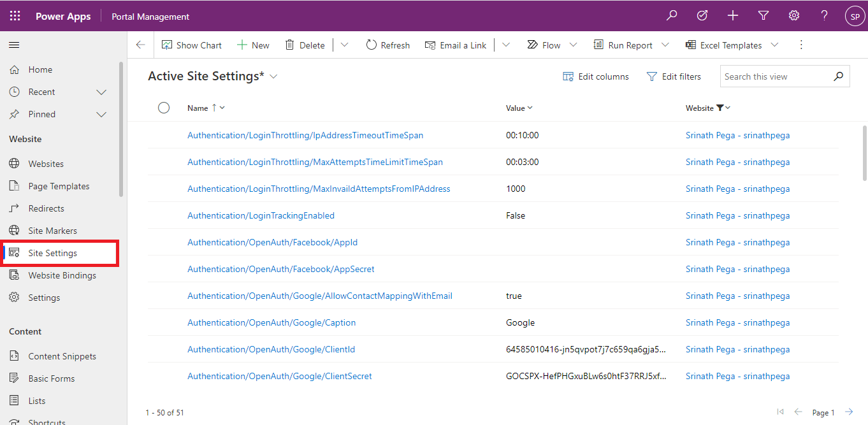Click in the Search this view field

tap(776, 76)
